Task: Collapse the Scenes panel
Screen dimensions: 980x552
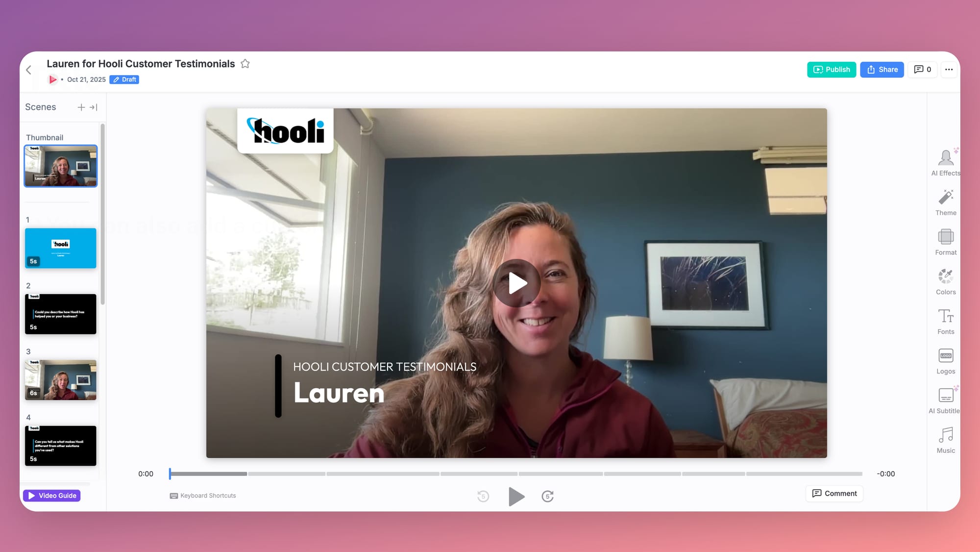Action: point(94,107)
